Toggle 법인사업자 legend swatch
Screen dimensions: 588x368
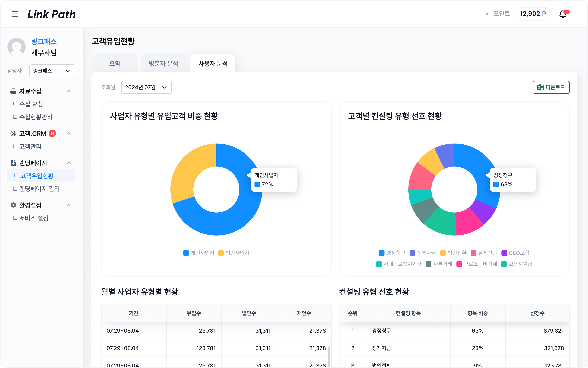tap(221, 253)
